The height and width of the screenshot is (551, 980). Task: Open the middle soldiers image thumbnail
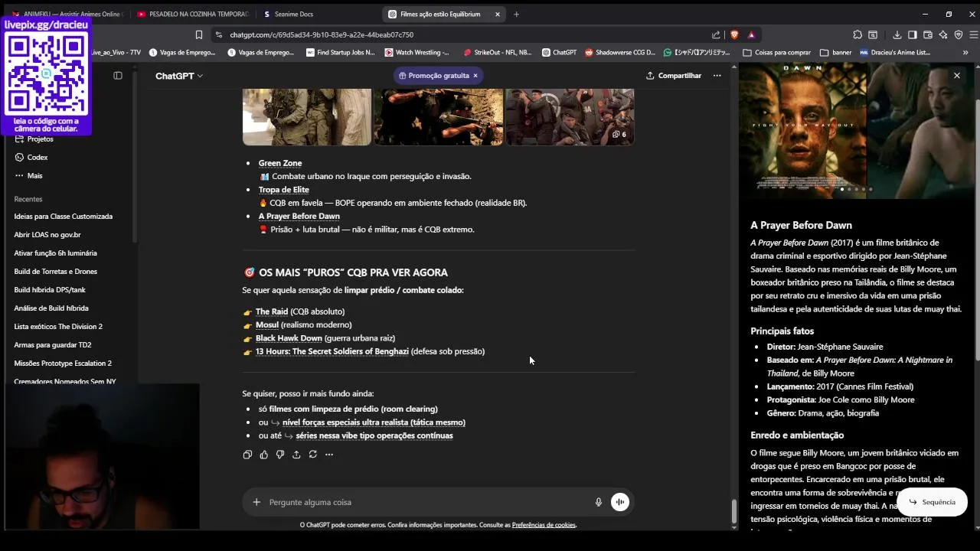(439, 116)
